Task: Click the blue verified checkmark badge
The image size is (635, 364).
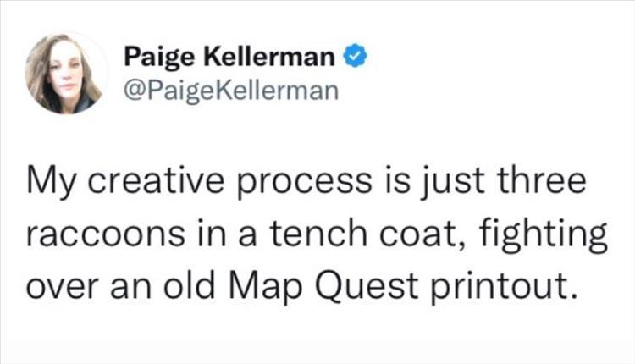Action: point(356,58)
